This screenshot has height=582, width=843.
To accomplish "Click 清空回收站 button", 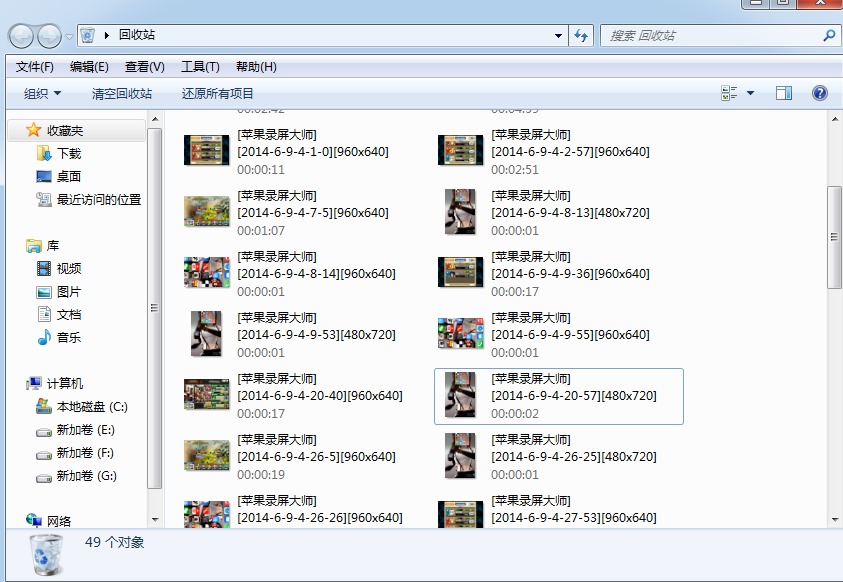I will point(122,94).
